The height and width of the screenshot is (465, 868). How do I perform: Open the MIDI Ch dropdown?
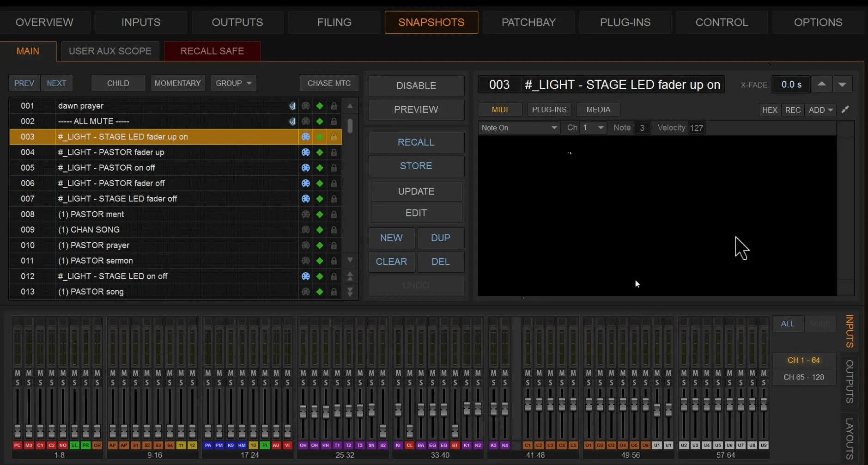pyautogui.click(x=593, y=128)
